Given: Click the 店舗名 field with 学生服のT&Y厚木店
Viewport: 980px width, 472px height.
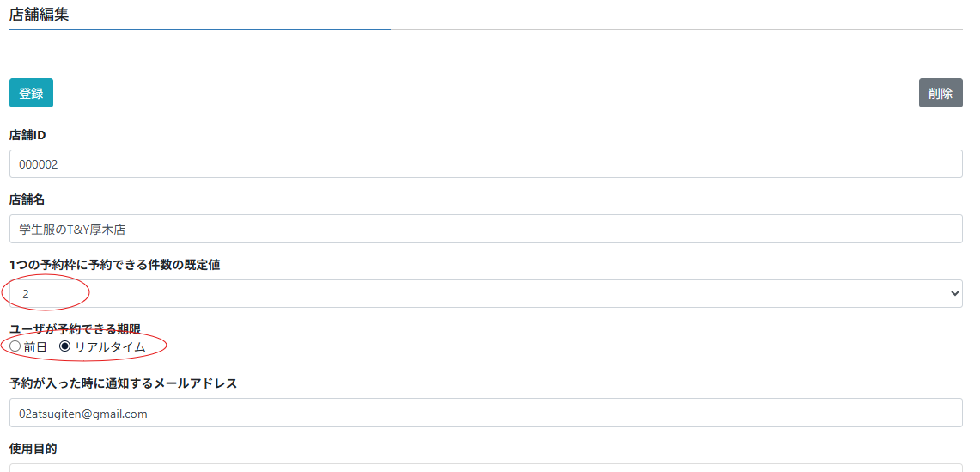Looking at the screenshot, I should (x=485, y=229).
